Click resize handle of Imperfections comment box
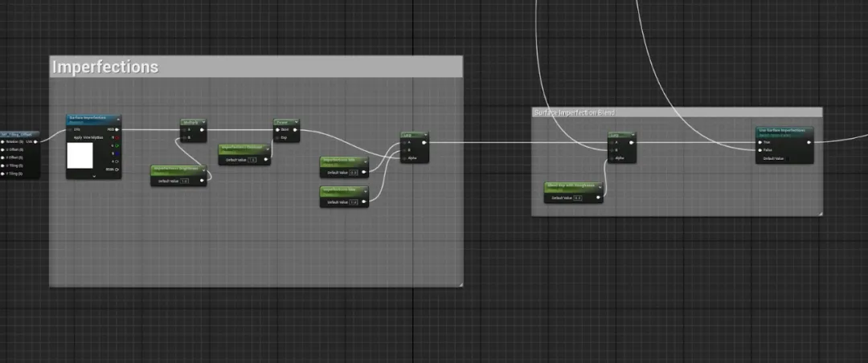The width and height of the screenshot is (868, 363). pos(460,284)
